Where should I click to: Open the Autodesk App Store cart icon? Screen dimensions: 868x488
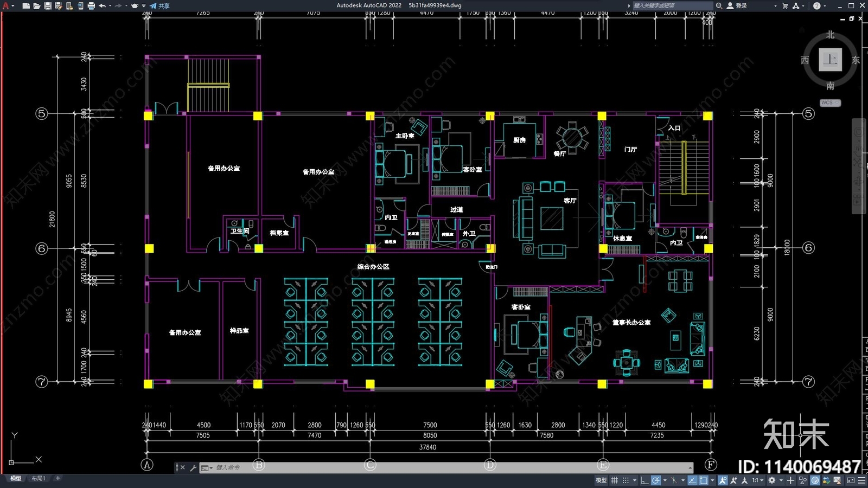(x=785, y=5)
